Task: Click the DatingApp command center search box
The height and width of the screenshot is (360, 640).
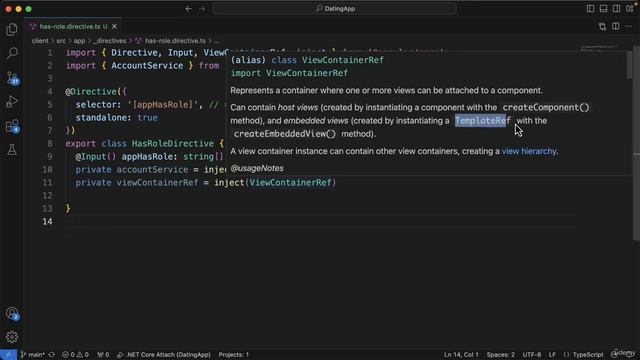Action: point(334,9)
